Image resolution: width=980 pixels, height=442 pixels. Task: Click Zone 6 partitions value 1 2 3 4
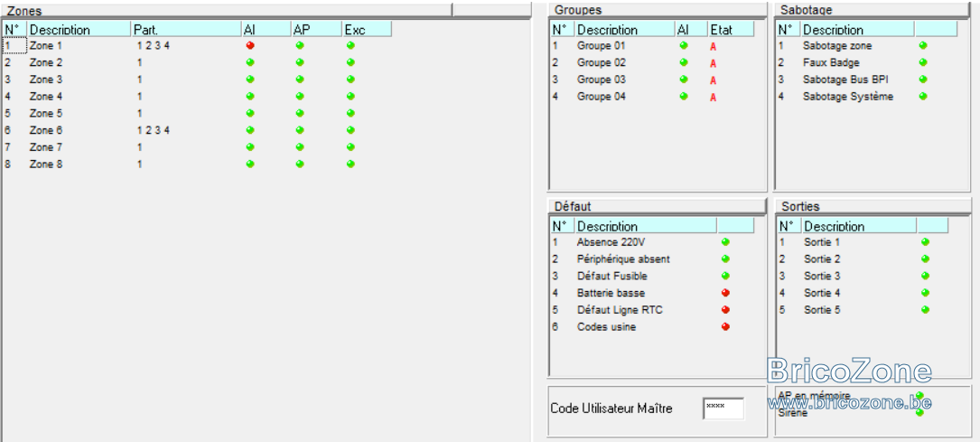154,130
